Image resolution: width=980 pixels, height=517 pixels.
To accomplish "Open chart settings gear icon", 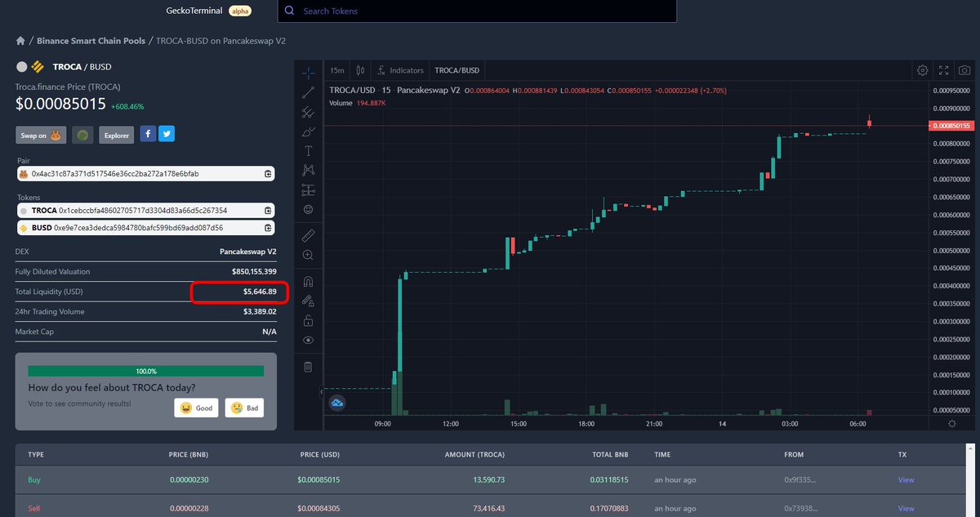I will pyautogui.click(x=923, y=71).
